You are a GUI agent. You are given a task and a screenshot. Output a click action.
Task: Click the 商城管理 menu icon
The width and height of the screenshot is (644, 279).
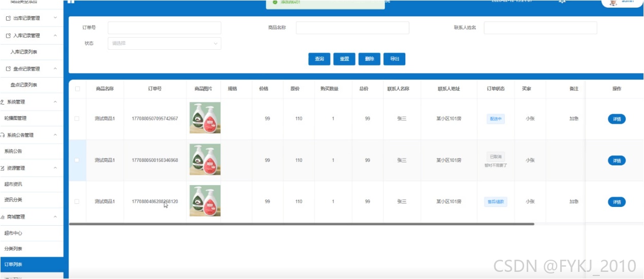(x=3, y=217)
